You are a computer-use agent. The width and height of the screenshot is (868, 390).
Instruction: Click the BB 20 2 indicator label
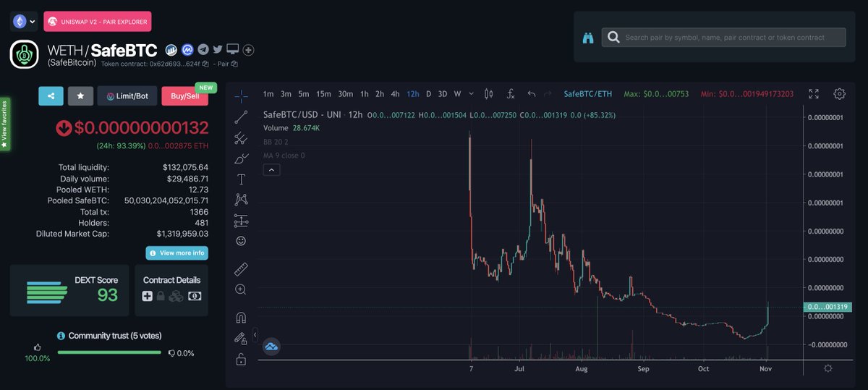tap(276, 142)
